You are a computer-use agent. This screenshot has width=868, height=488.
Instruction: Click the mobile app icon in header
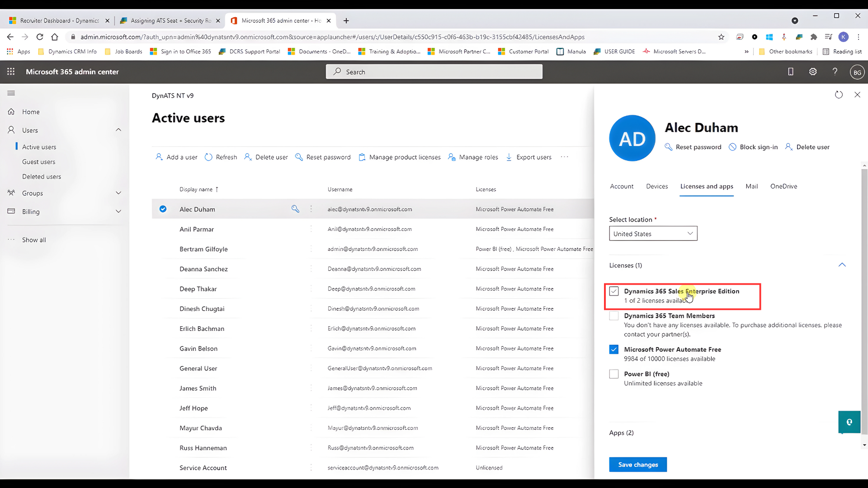point(791,71)
